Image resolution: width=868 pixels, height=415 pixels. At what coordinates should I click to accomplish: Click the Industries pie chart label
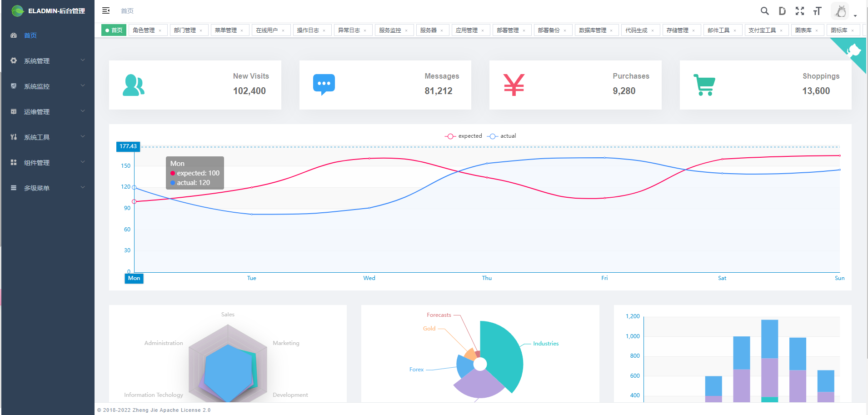click(546, 344)
